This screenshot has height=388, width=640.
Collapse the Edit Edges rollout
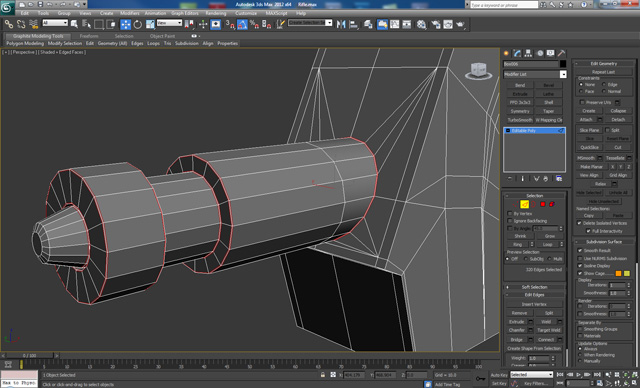534,295
